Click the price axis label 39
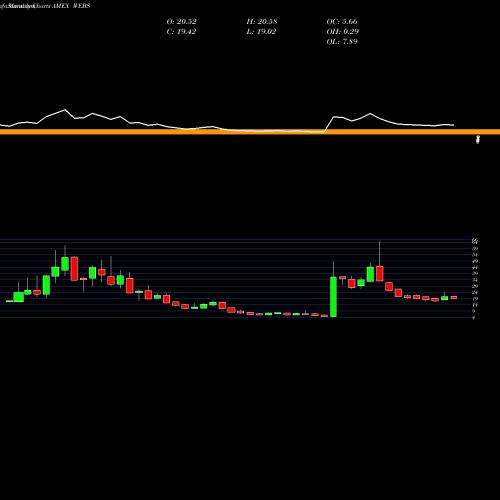This screenshot has height=500, width=500. pos(475,274)
